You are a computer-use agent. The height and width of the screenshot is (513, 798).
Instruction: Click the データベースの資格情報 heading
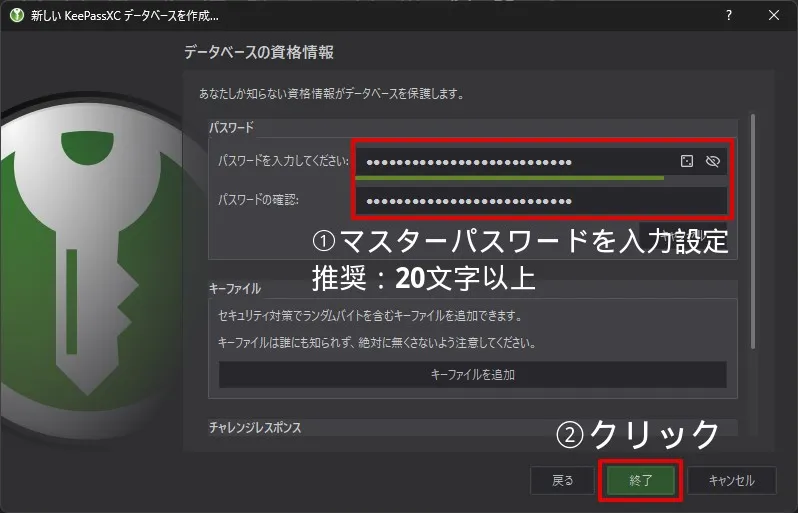[x=259, y=52]
